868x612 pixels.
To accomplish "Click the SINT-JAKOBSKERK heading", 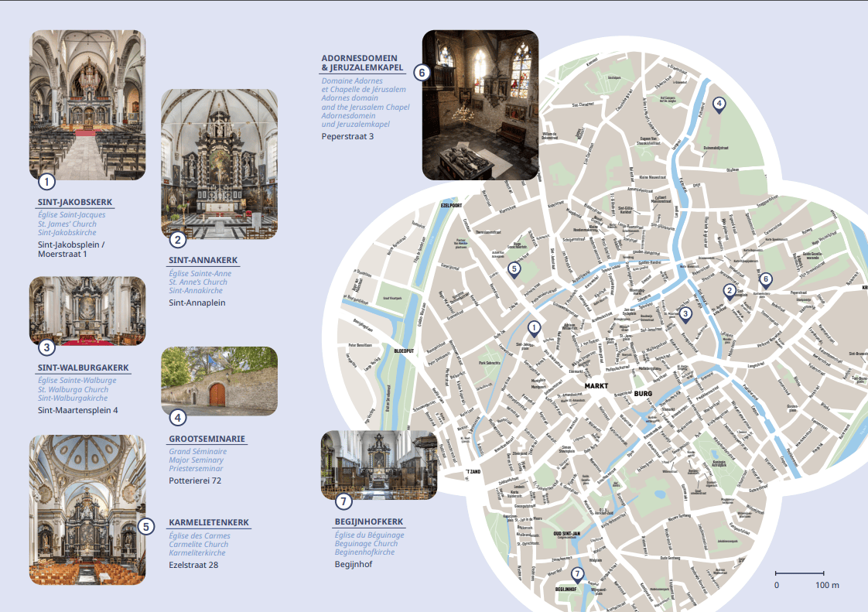I will pyautogui.click(x=75, y=202).
